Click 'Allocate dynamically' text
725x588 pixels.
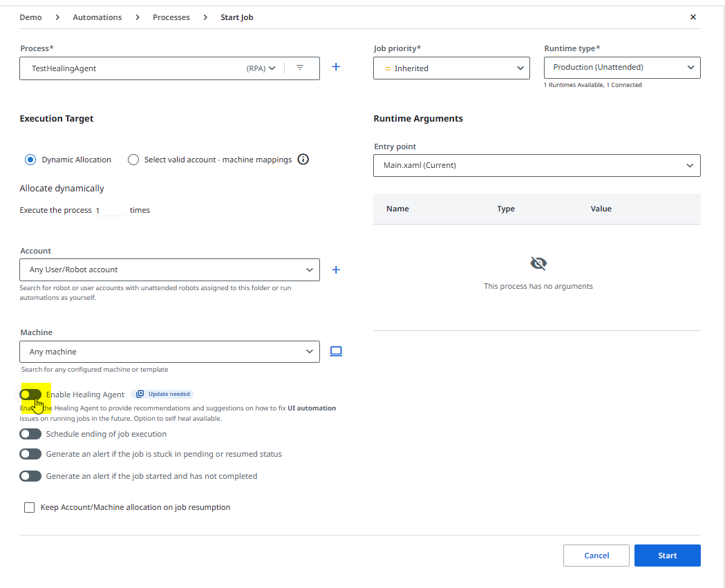tap(62, 188)
